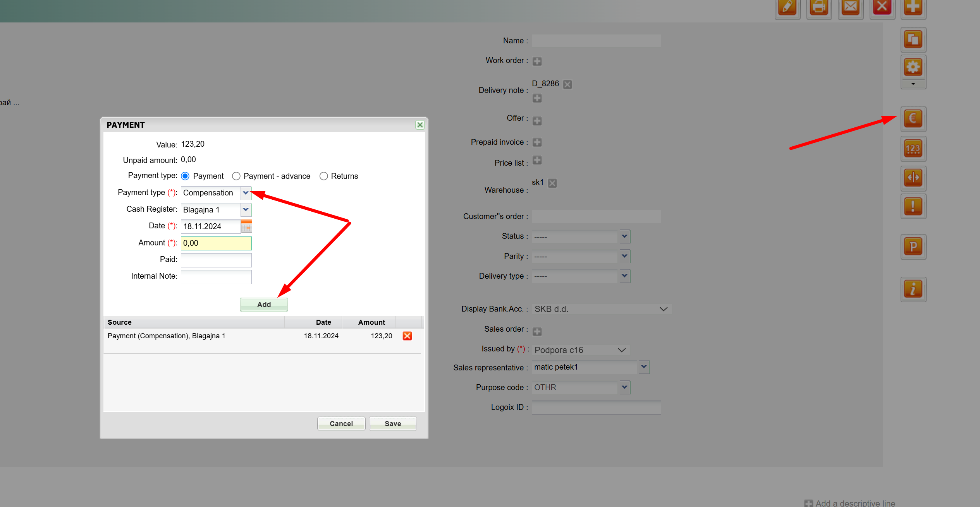Click into the Amount input field
980x507 pixels.
pos(216,243)
